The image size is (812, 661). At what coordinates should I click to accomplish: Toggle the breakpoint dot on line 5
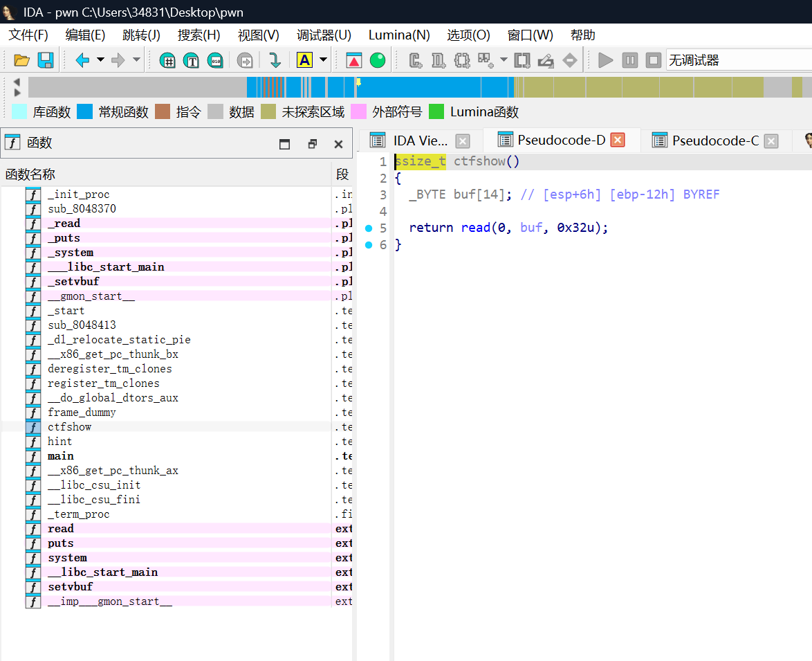click(369, 228)
